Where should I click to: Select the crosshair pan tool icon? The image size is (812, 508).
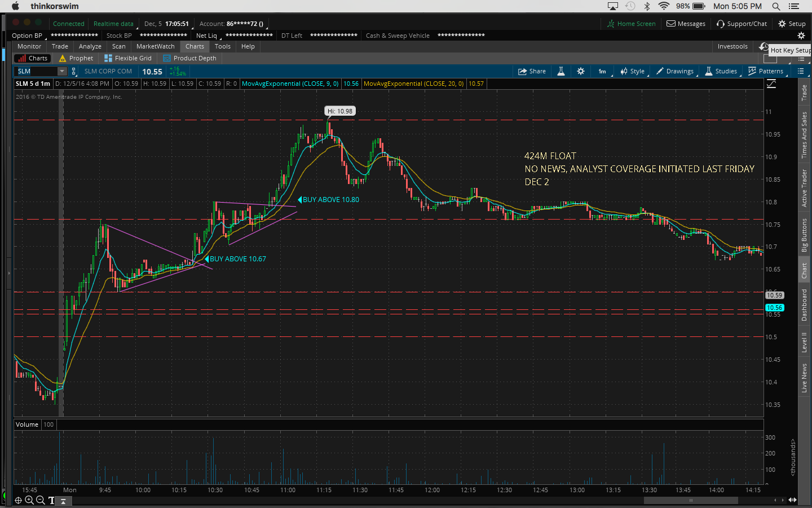18,500
